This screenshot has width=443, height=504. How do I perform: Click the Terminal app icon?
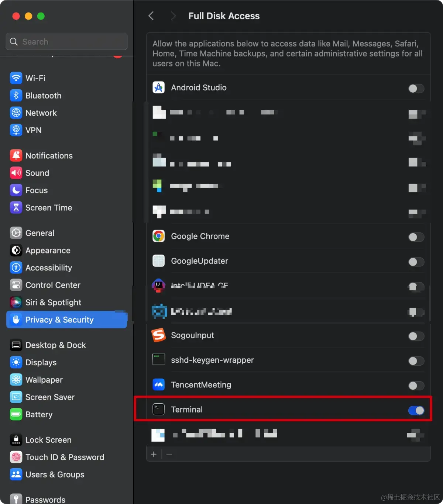coord(159,410)
